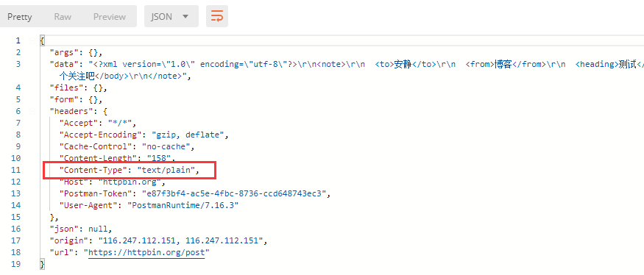Viewport: 644px width, 275px height.
Task: Click the "Postman-Token" key
Action: pyautogui.click(x=96, y=193)
